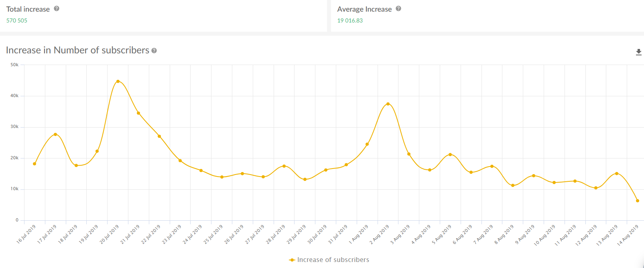Viewport: 644px width, 268px height.
Task: Click the 16 Jul 2019 first data point
Action: coord(35,164)
